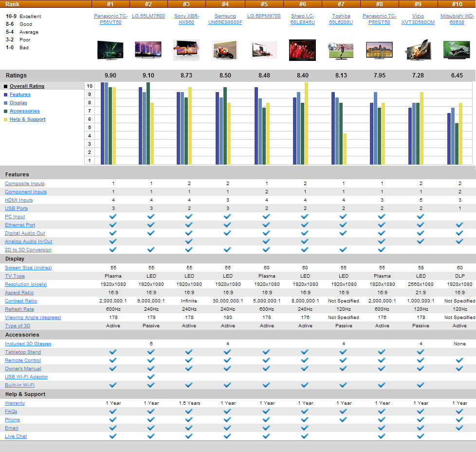The height and width of the screenshot is (452, 476).
Task: Select Features chart view
Action: click(20, 94)
